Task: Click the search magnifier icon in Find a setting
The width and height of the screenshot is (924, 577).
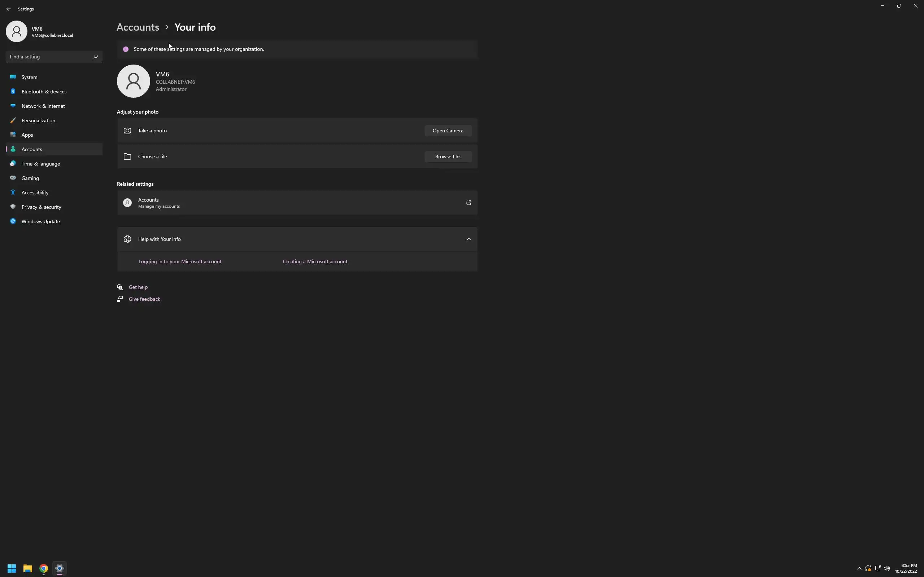Action: pos(95,57)
